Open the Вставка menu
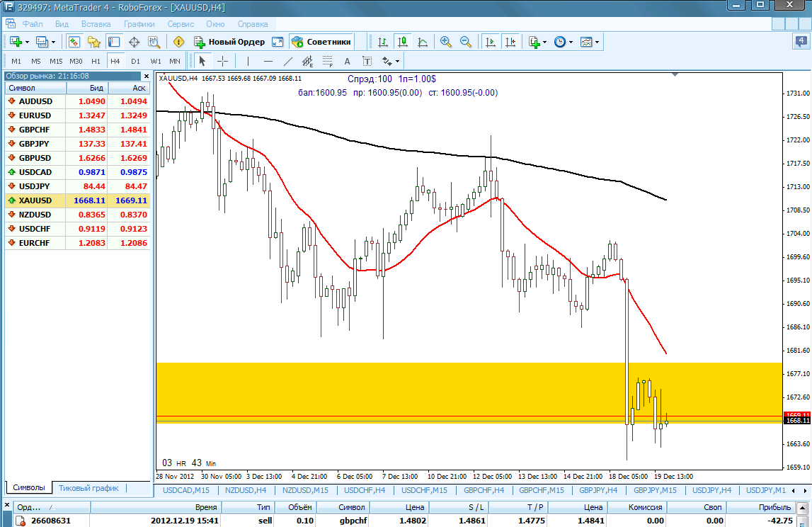Image resolution: width=812 pixels, height=527 pixels. 96,24
